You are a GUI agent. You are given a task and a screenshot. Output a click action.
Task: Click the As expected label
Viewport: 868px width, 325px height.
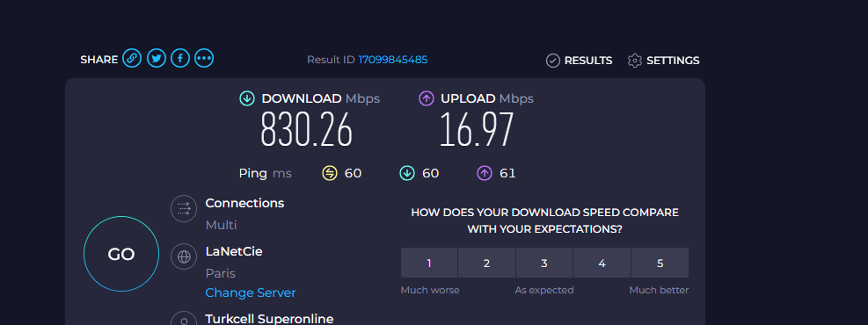[x=544, y=290]
